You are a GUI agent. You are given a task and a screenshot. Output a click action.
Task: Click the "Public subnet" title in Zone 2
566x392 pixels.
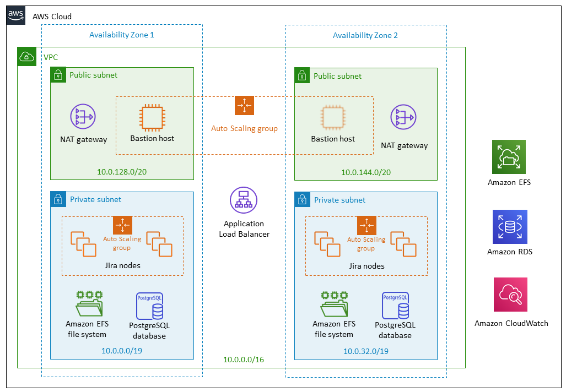tap(337, 76)
